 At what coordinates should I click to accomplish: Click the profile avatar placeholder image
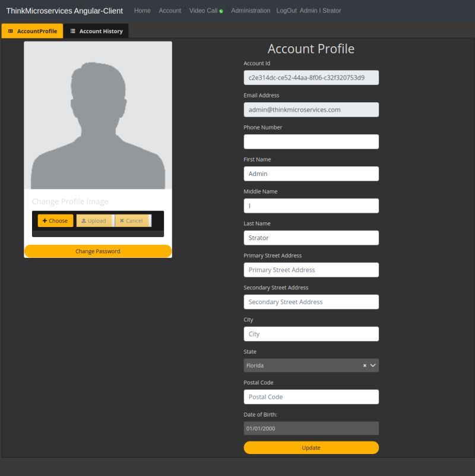(x=98, y=115)
